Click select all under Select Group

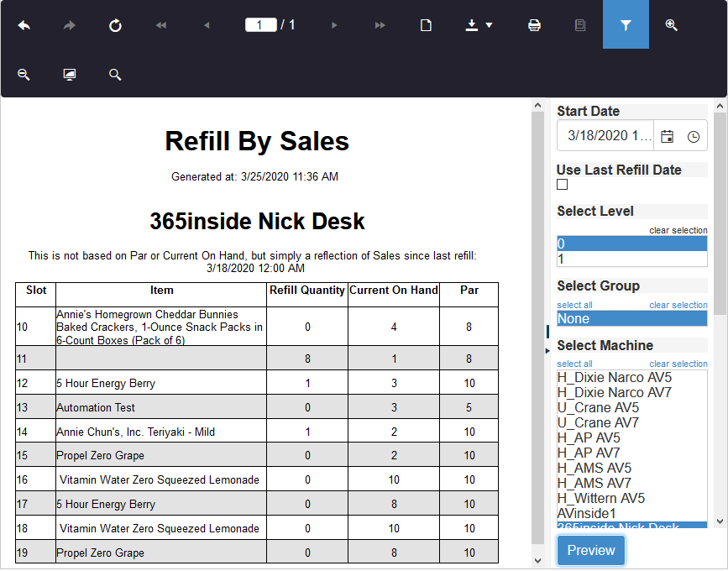pos(575,305)
